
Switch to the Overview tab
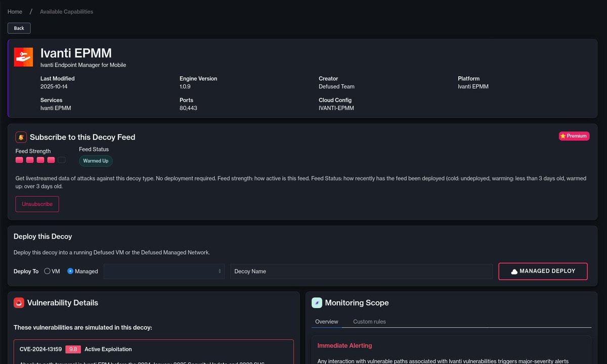click(326, 322)
